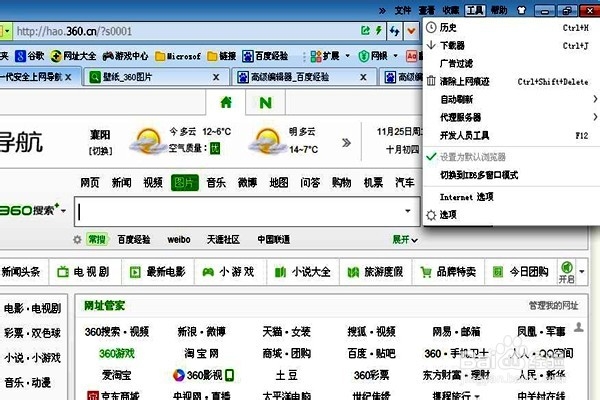Click the 切换 city link under 襄阳
The image size is (600, 400).
click(100, 151)
